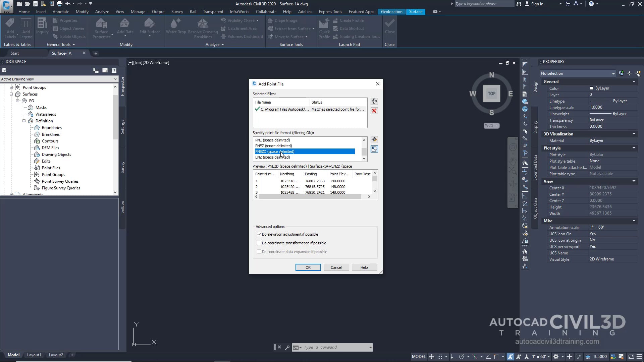The width and height of the screenshot is (644, 362).
Task: Click the red X to remove selected point file
Action: (374, 111)
